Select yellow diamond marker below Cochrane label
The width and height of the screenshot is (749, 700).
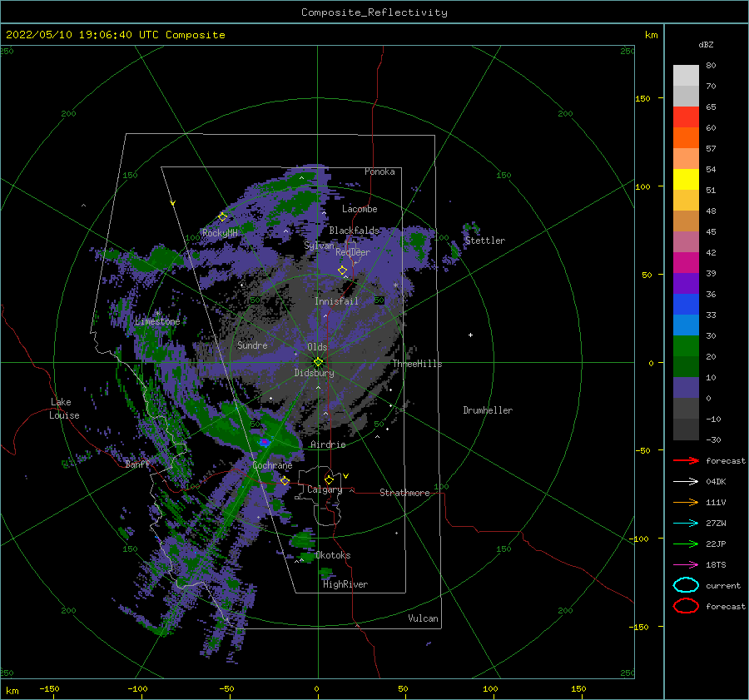point(285,480)
